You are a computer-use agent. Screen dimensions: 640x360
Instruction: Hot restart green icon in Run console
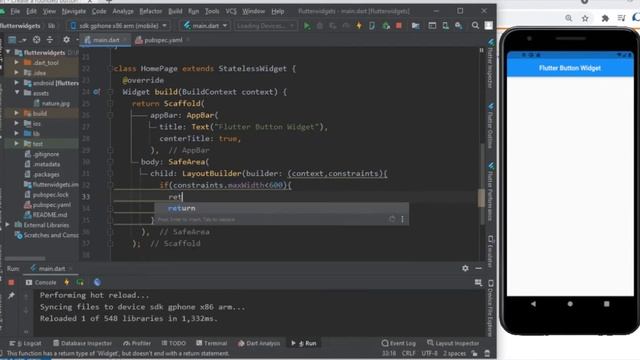click(x=80, y=282)
